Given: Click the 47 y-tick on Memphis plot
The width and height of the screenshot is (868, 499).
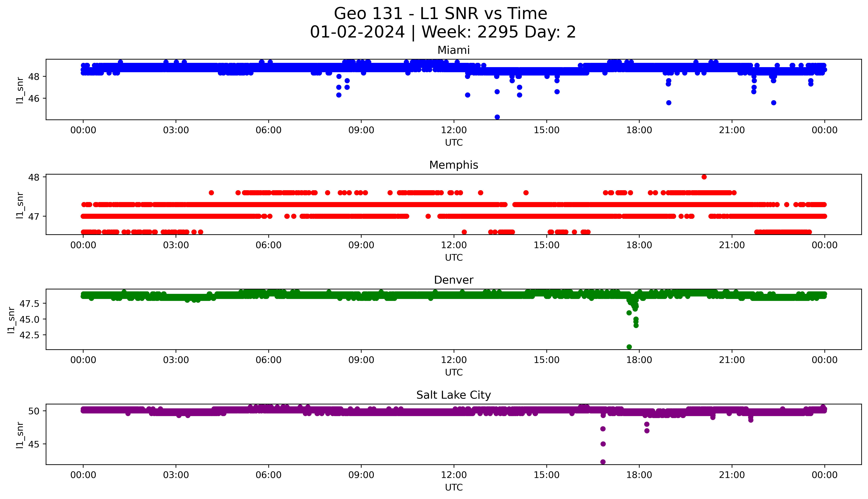Looking at the screenshot, I should (34, 216).
